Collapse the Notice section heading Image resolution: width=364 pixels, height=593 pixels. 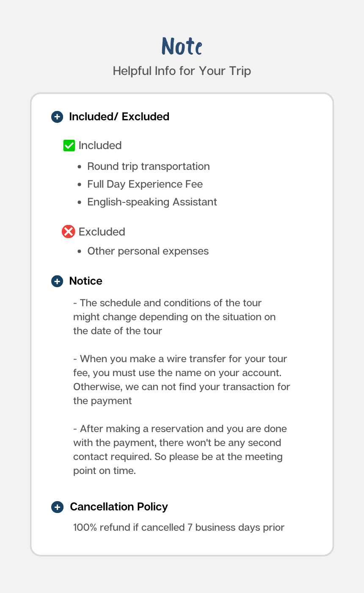(x=85, y=281)
